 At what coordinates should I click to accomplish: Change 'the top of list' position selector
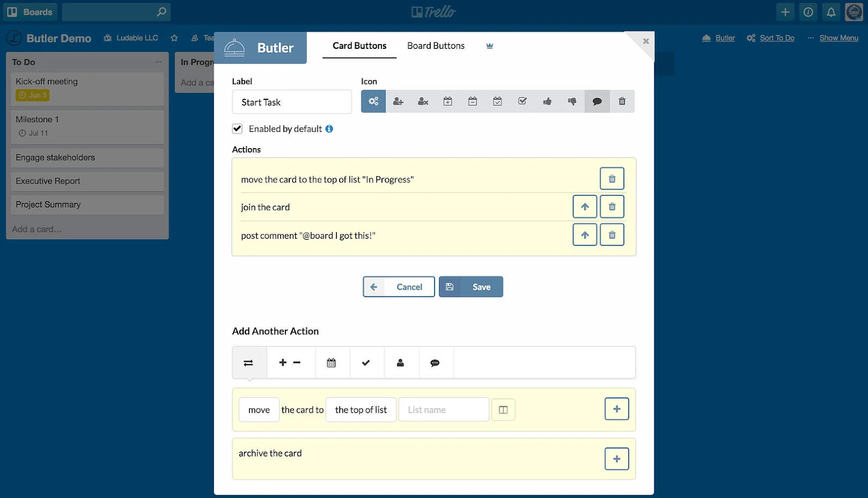pos(361,410)
